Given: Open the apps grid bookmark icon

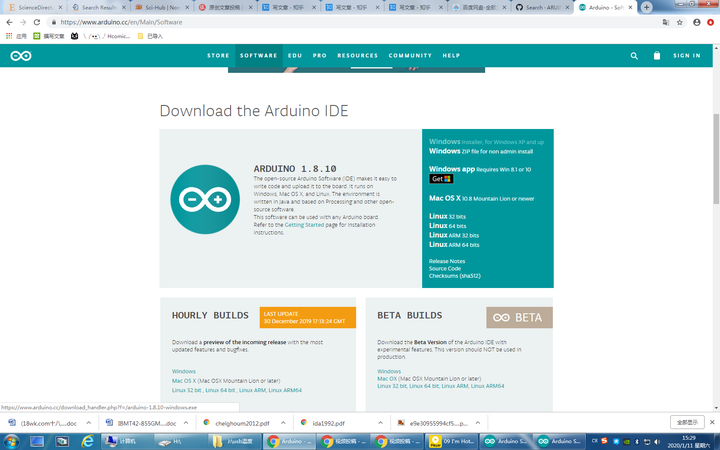Looking at the screenshot, I should tap(9, 36).
